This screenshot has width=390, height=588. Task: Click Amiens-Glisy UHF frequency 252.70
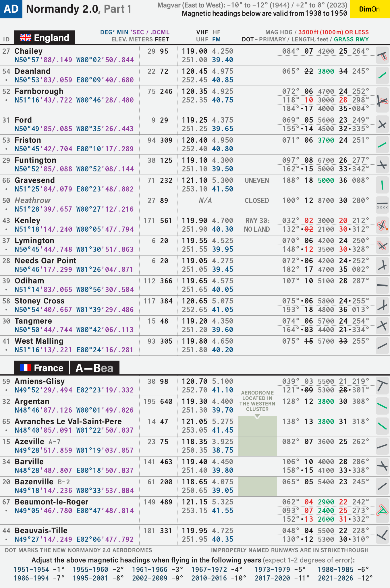[194, 390]
